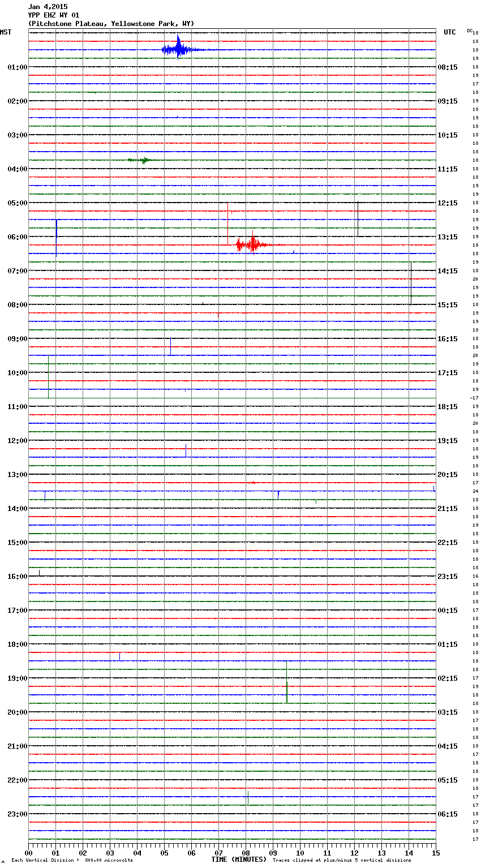This screenshot has width=481, height=868.
Task: Click the 10:00 MST row label
Action: pyautogui.click(x=17, y=373)
